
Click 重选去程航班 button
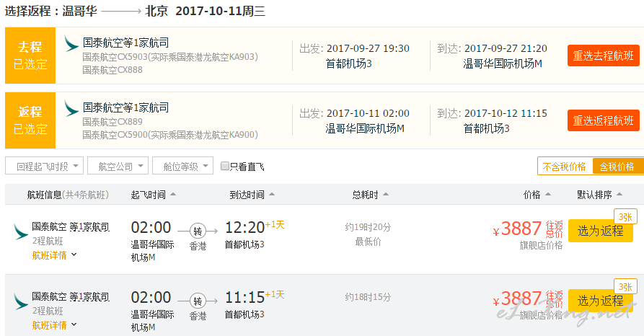[x=604, y=56]
